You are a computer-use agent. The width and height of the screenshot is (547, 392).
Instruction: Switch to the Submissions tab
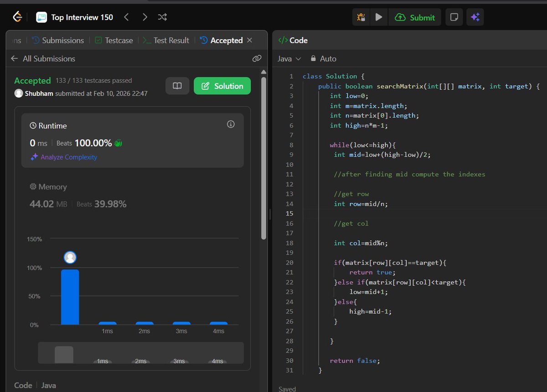58,40
